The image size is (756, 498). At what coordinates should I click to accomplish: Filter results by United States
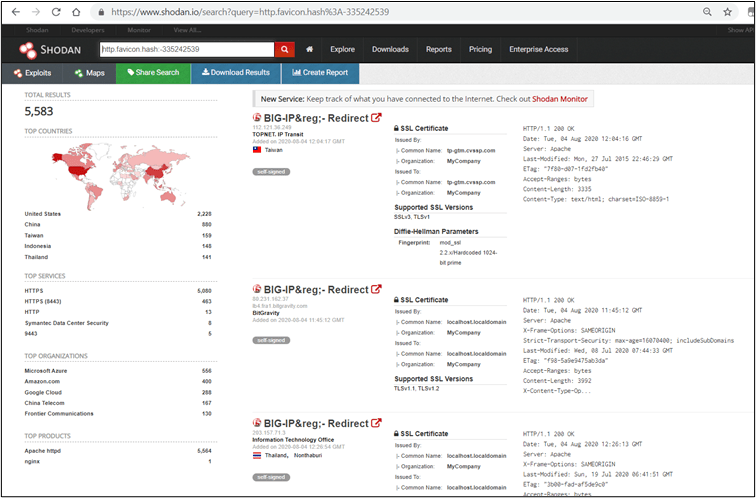[x=43, y=214]
